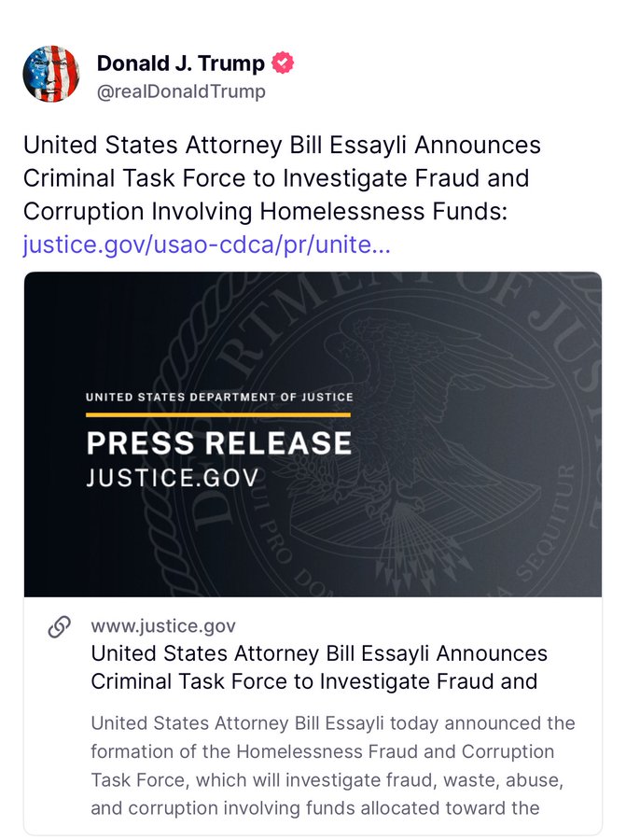Click the gray card description paragraph
The width and height of the screenshot is (626, 840).
[332, 765]
